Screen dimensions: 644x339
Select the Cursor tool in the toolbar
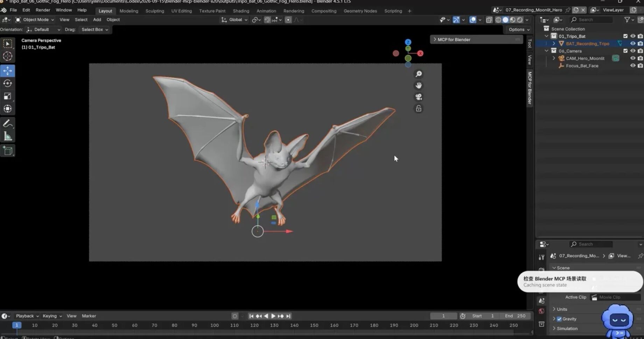click(x=7, y=56)
